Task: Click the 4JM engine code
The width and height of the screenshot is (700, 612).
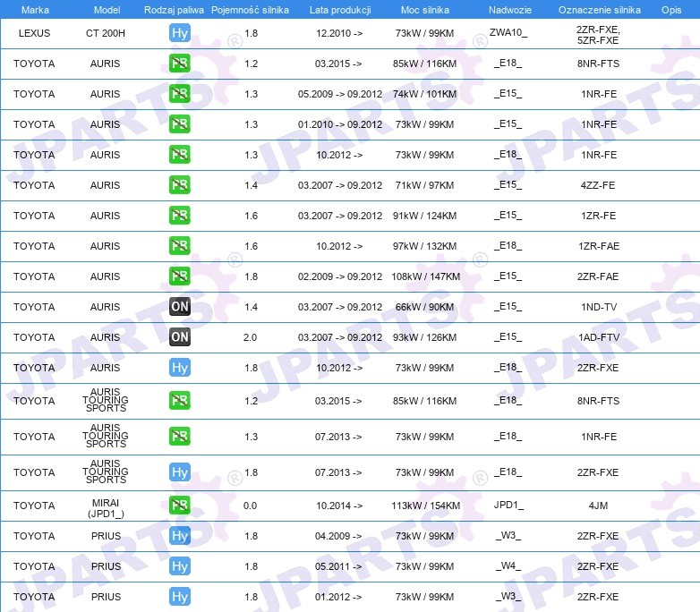Action: coord(598,506)
